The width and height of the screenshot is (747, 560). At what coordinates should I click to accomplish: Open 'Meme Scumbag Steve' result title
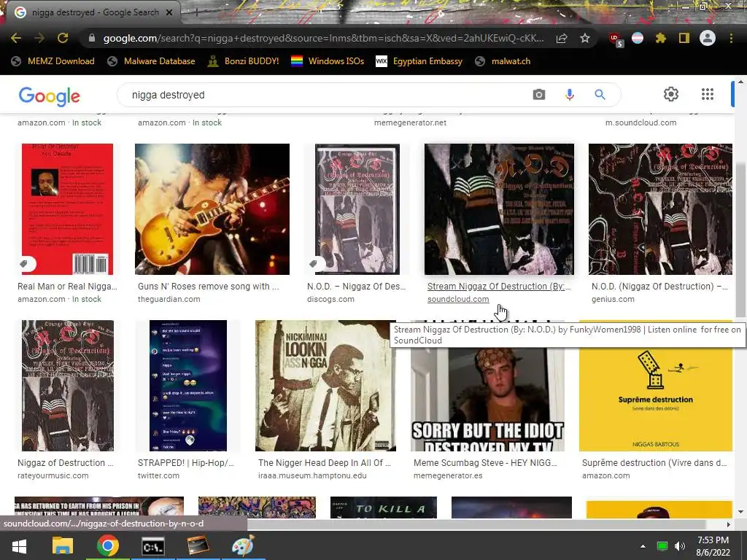[485, 463]
